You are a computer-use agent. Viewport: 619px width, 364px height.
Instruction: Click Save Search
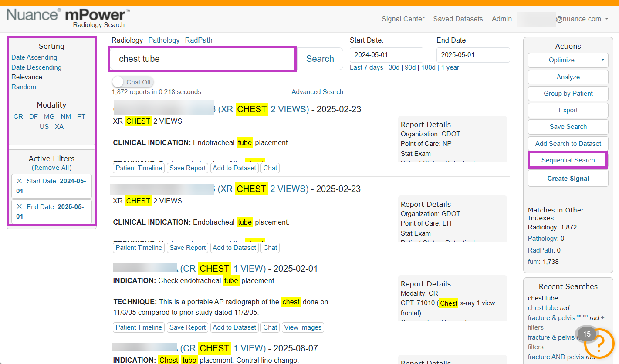(x=568, y=127)
